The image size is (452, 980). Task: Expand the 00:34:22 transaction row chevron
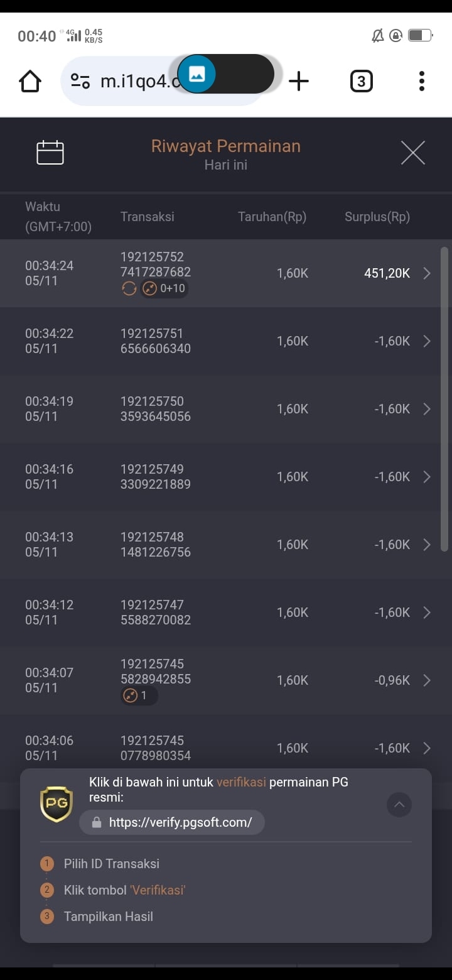point(427,341)
